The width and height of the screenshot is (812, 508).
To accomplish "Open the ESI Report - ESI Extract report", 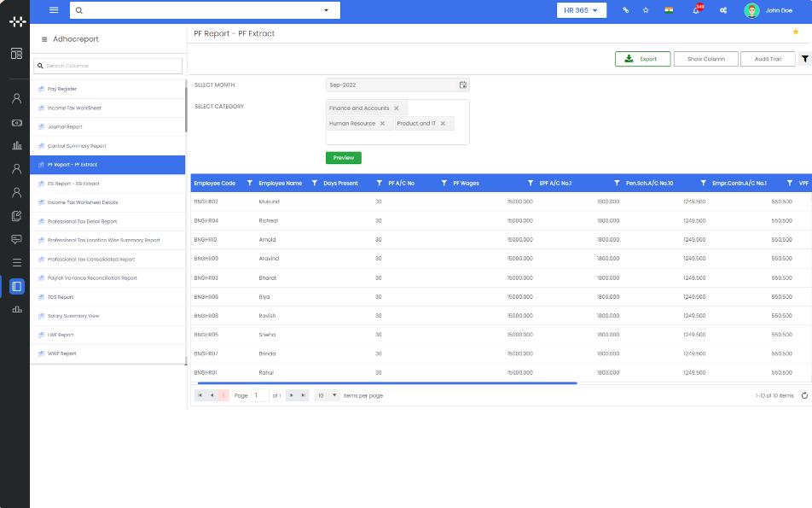I will pyautogui.click(x=73, y=184).
